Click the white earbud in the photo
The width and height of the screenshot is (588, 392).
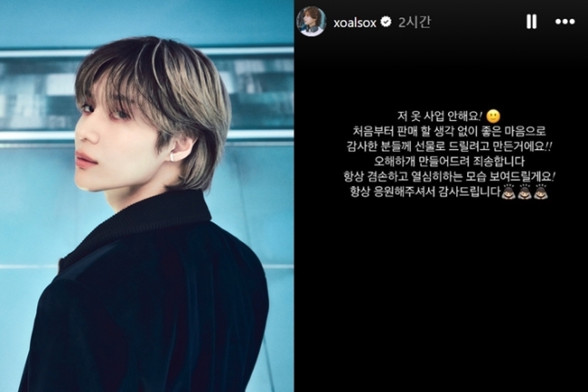[x=173, y=156]
